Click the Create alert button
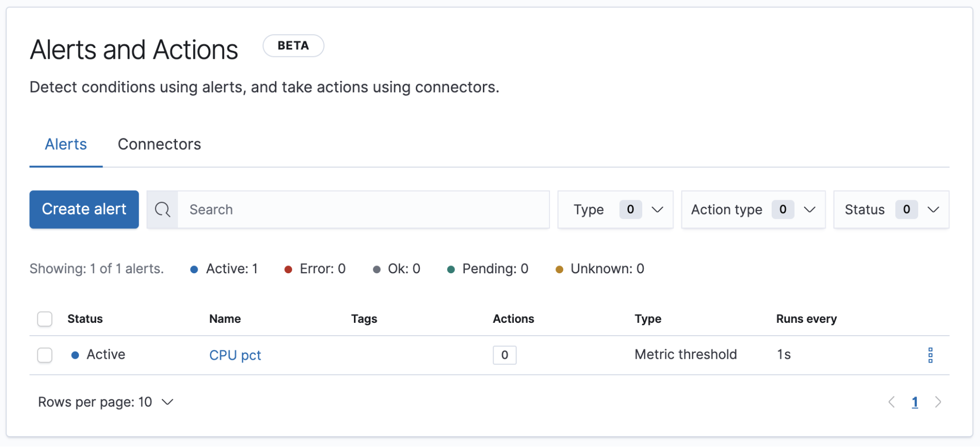Screen dimensions: 980x447 click(84, 210)
